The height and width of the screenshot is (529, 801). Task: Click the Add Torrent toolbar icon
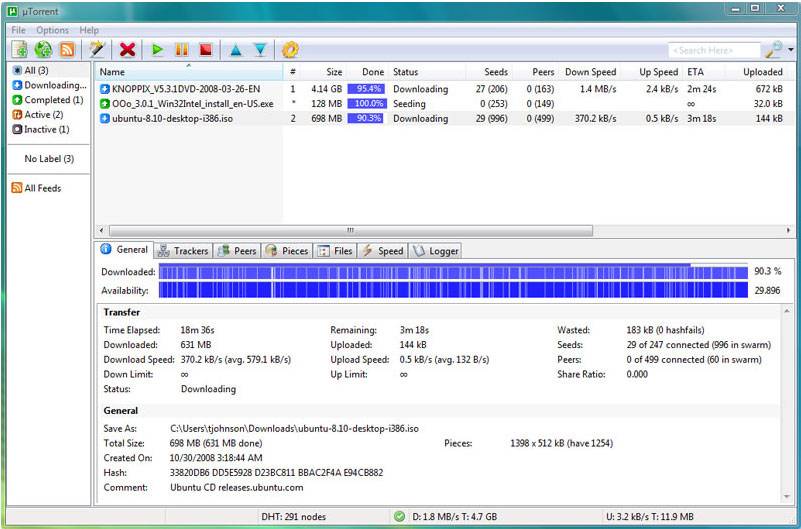20,49
